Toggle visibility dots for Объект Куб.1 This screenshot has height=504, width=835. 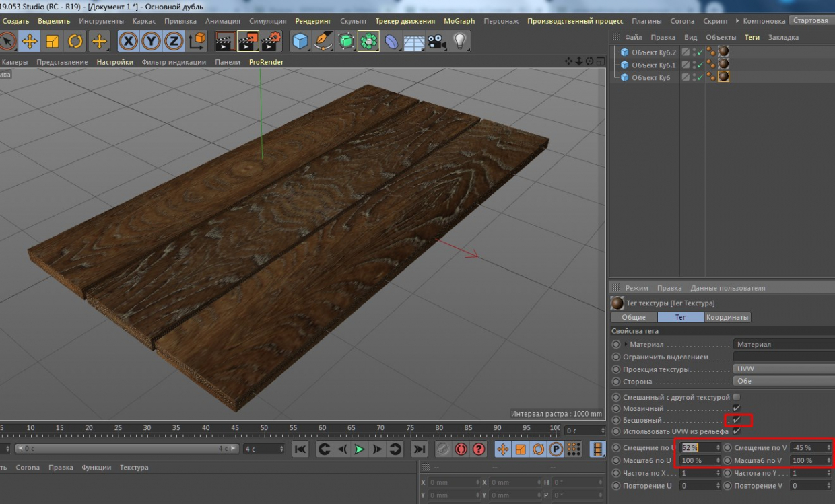pos(694,65)
